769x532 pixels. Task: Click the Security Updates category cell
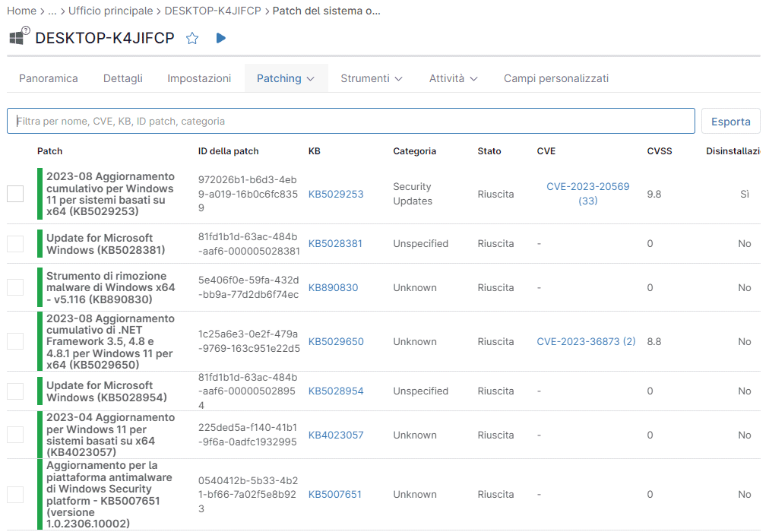[x=413, y=194]
